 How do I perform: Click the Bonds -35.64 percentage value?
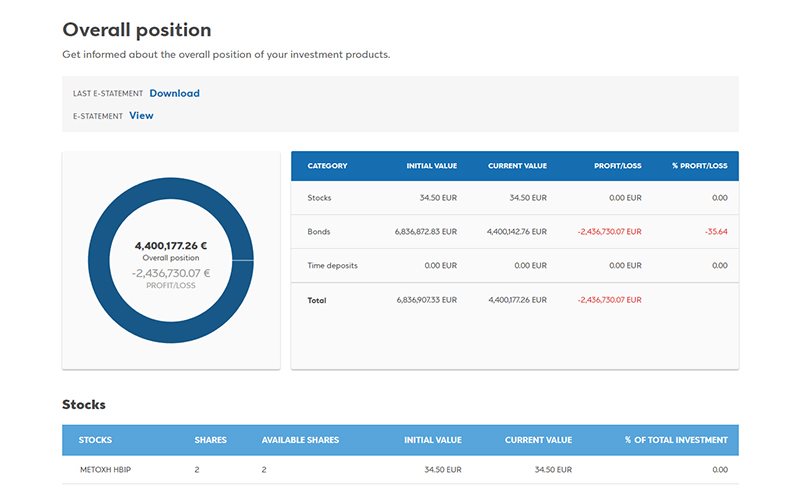coord(714,232)
